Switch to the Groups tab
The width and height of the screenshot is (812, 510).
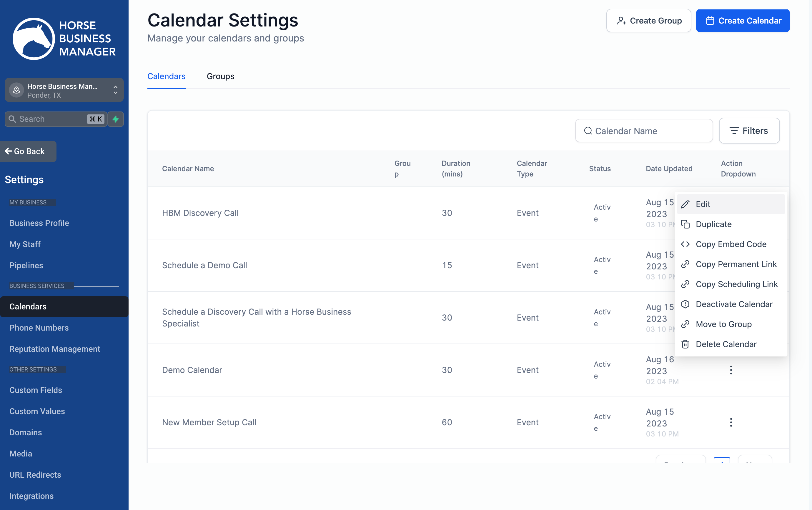(220, 76)
